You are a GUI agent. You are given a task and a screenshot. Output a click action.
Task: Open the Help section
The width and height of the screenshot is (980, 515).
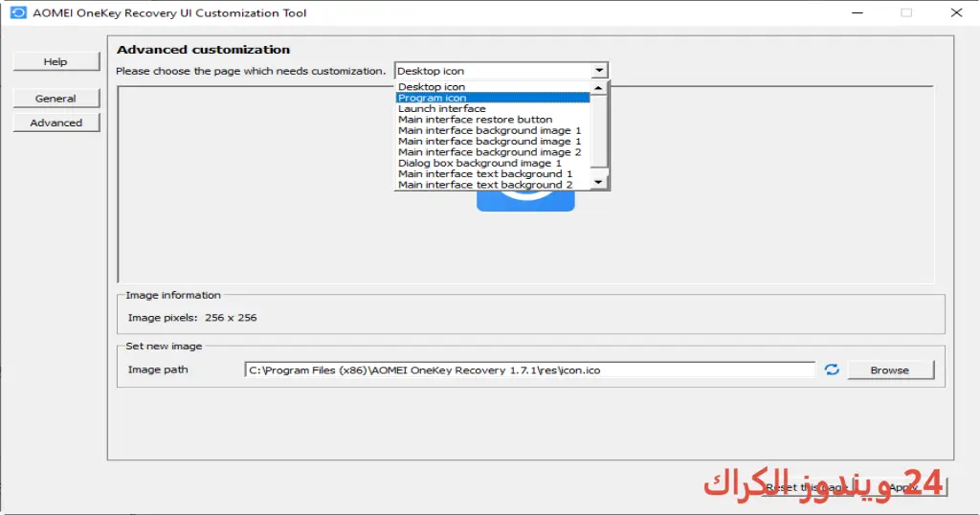point(56,61)
